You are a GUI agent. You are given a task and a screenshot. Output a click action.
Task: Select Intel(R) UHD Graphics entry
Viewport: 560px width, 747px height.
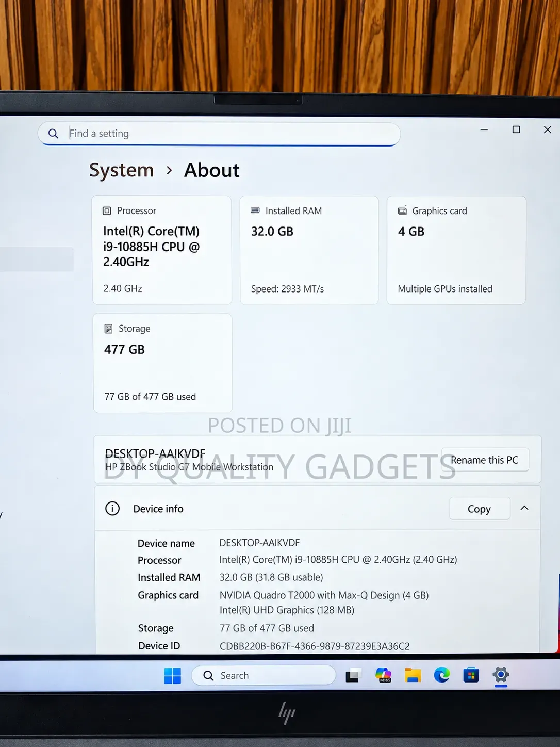(x=287, y=610)
